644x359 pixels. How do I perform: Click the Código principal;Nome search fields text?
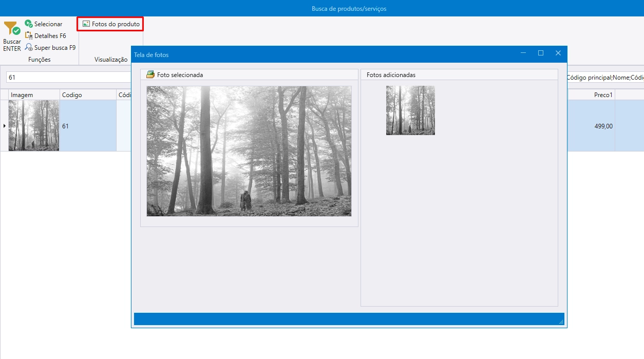click(x=605, y=78)
